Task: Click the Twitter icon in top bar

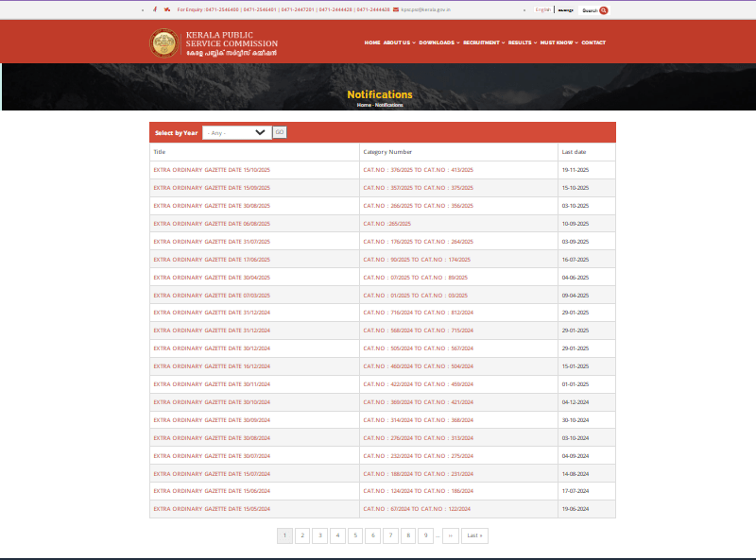Action: point(165,8)
